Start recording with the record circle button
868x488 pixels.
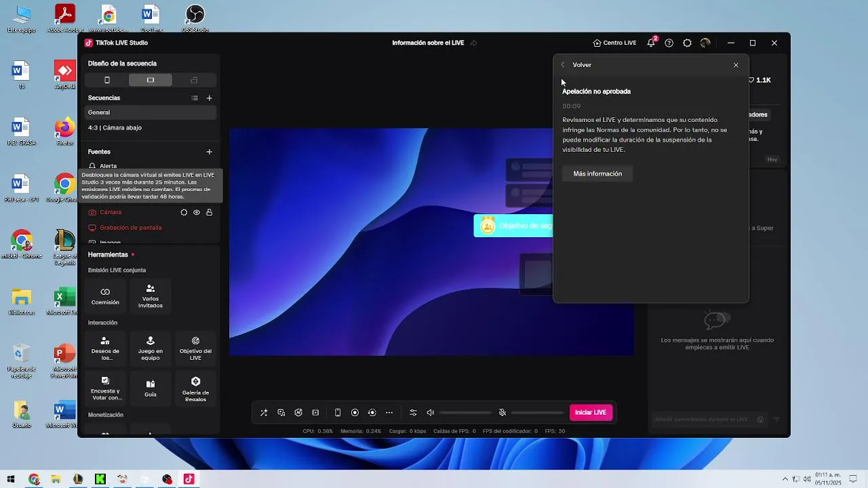tap(355, 413)
